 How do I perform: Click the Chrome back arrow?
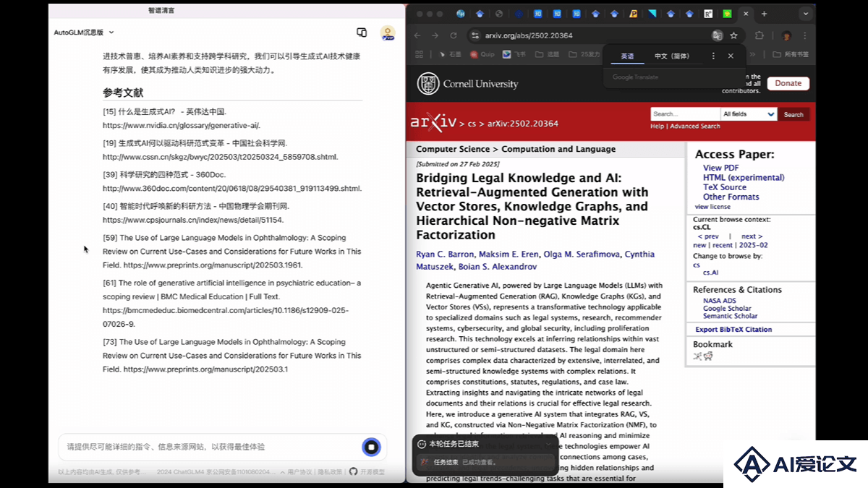point(416,35)
